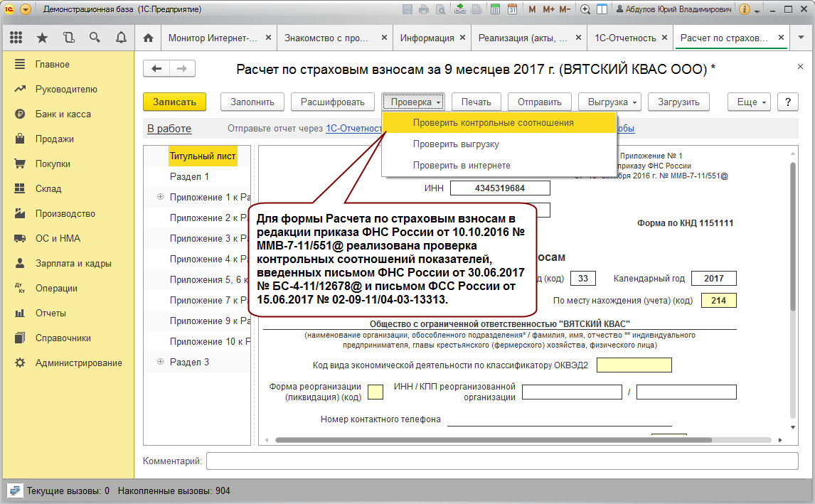
Task: Open the Еще dropdown menu
Action: 749,102
